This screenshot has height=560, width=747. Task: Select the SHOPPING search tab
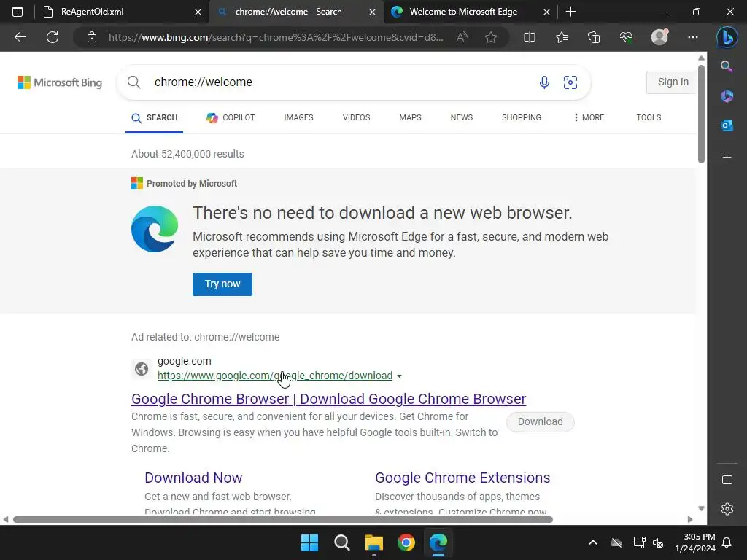point(521,117)
